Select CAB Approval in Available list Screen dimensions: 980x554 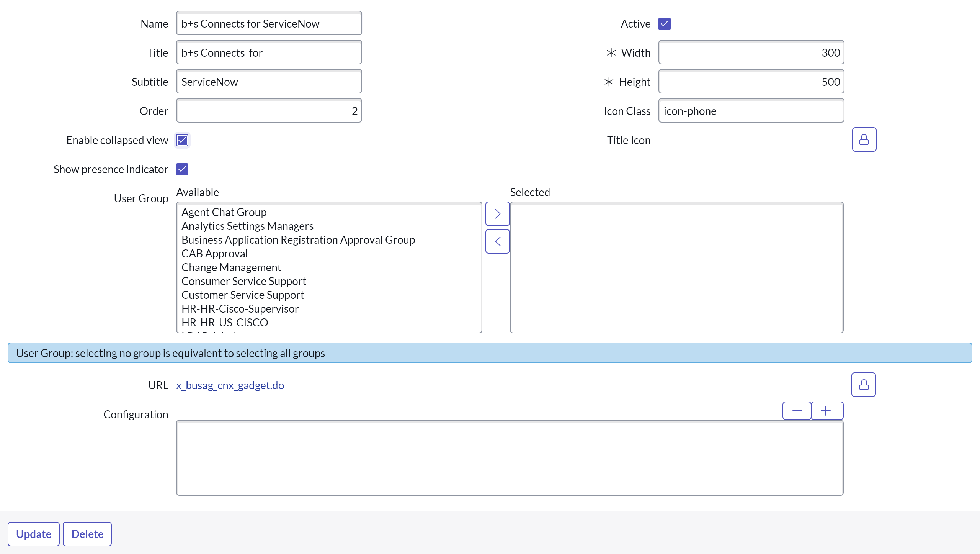[x=214, y=254]
